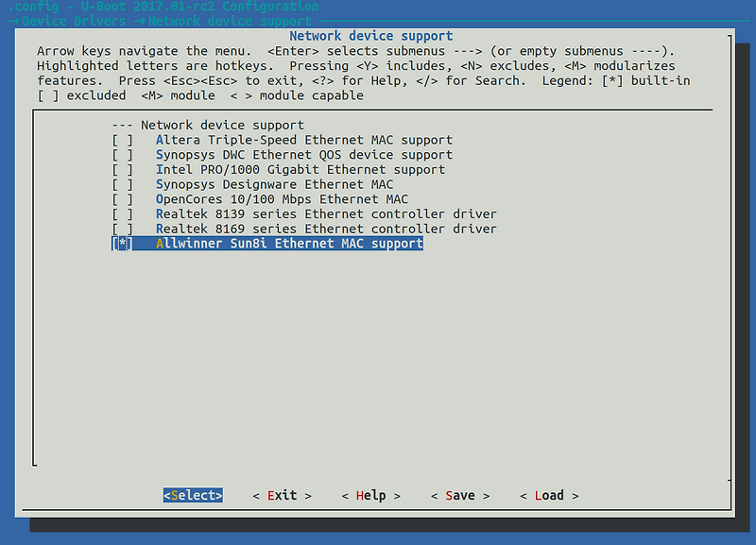Open Help for the highlighted option
The image size is (756, 545).
point(370,495)
